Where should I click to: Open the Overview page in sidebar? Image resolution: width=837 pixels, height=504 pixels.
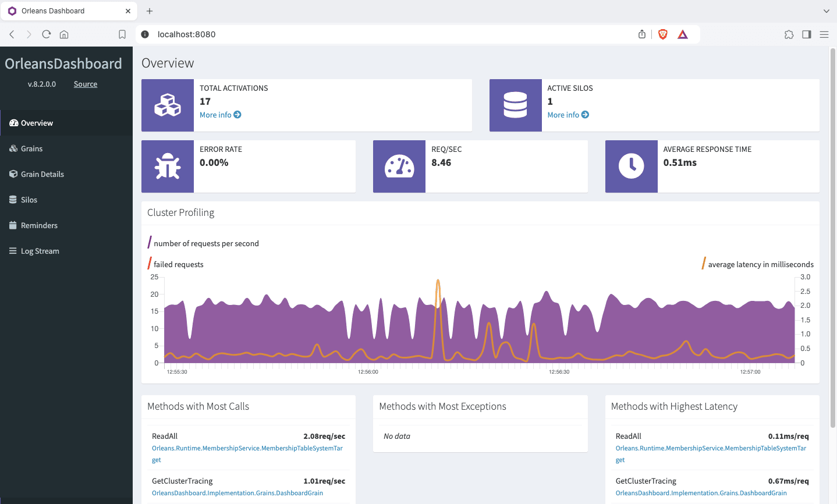(66, 123)
